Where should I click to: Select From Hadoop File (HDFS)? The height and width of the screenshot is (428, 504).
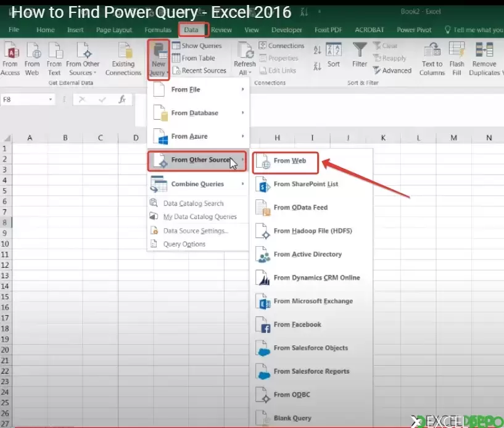(x=311, y=231)
